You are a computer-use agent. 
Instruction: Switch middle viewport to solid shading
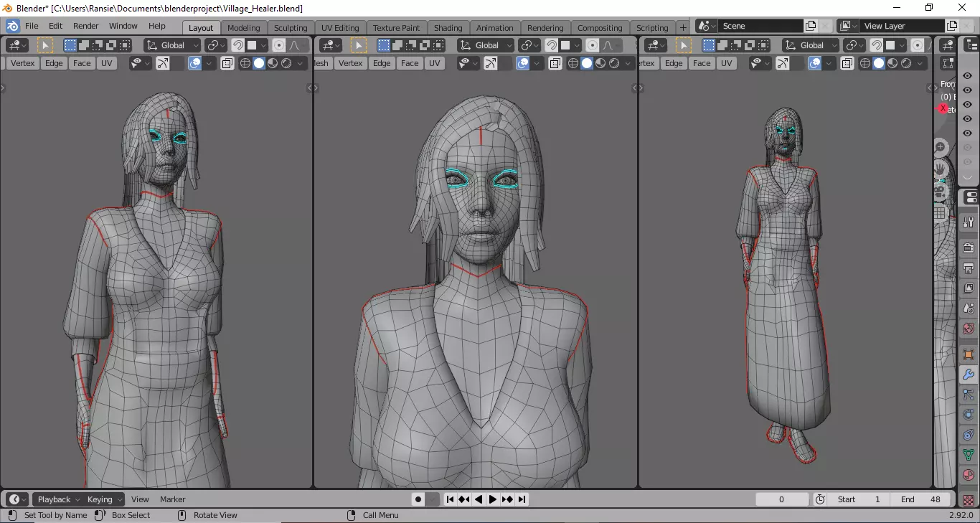click(587, 63)
